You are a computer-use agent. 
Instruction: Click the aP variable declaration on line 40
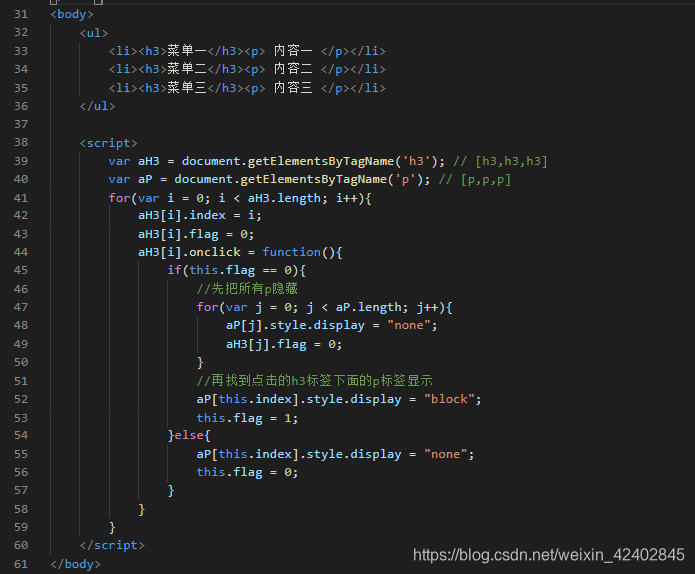pos(145,180)
